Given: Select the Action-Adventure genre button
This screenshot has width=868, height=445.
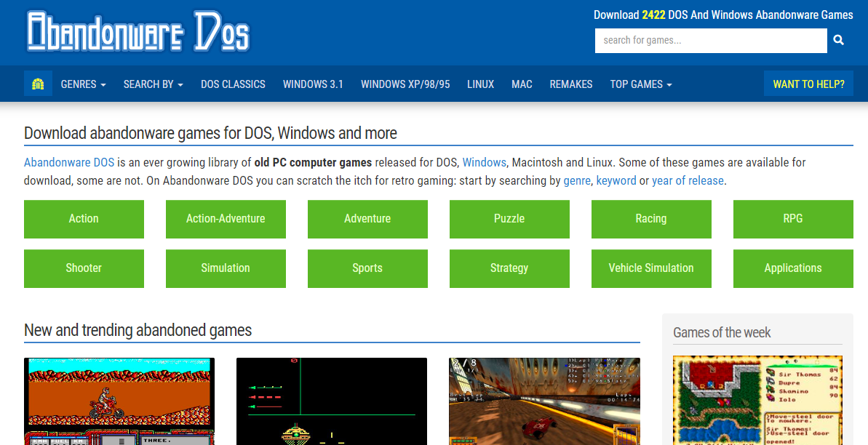Looking at the screenshot, I should click(x=226, y=219).
